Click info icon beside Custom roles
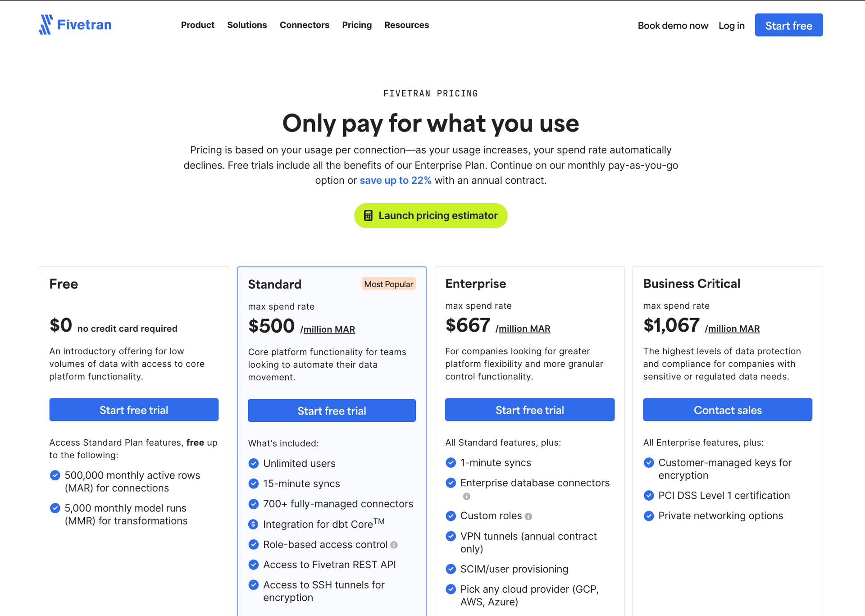The height and width of the screenshot is (616, 865). [528, 516]
